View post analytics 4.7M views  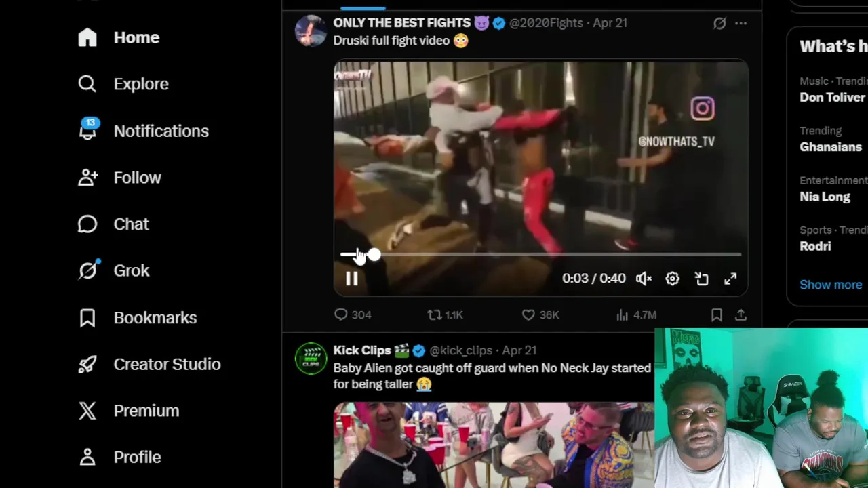click(x=636, y=314)
